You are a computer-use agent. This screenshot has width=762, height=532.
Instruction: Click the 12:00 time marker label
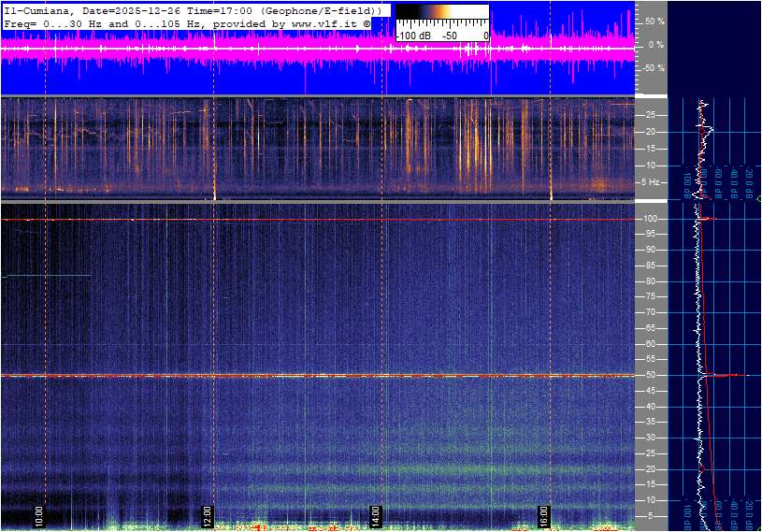click(208, 516)
